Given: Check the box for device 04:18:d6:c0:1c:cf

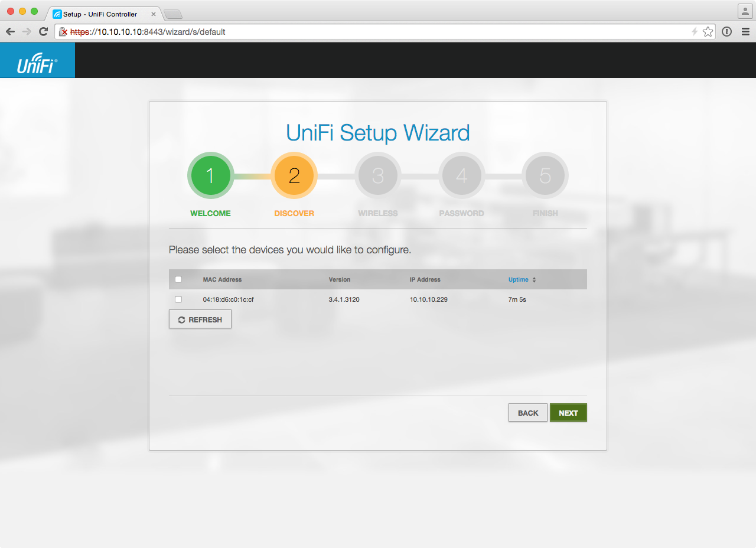Looking at the screenshot, I should click(x=178, y=299).
